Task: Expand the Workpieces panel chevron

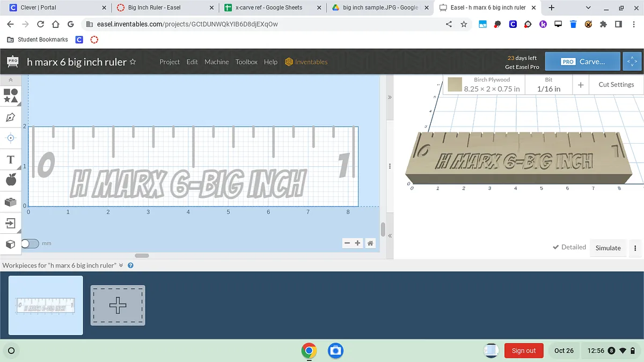Action: tap(121, 265)
